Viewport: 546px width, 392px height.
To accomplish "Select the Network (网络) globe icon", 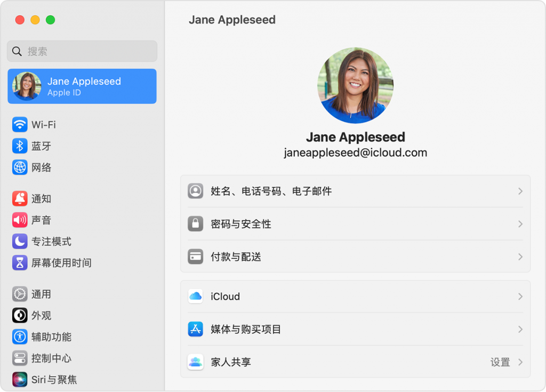I will pos(20,167).
